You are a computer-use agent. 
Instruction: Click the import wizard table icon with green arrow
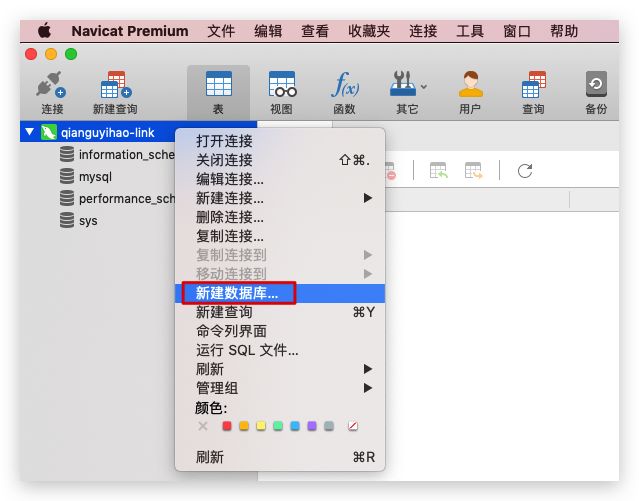click(x=438, y=170)
